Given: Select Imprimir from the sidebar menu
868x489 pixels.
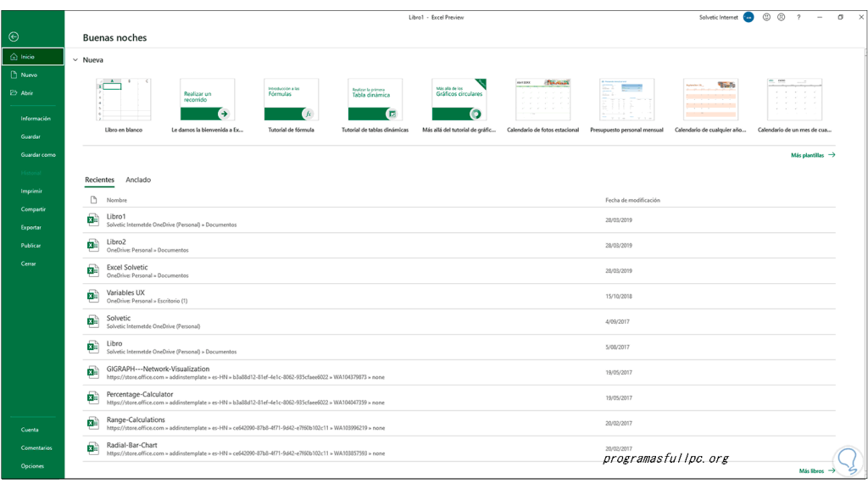Looking at the screenshot, I should [x=31, y=191].
